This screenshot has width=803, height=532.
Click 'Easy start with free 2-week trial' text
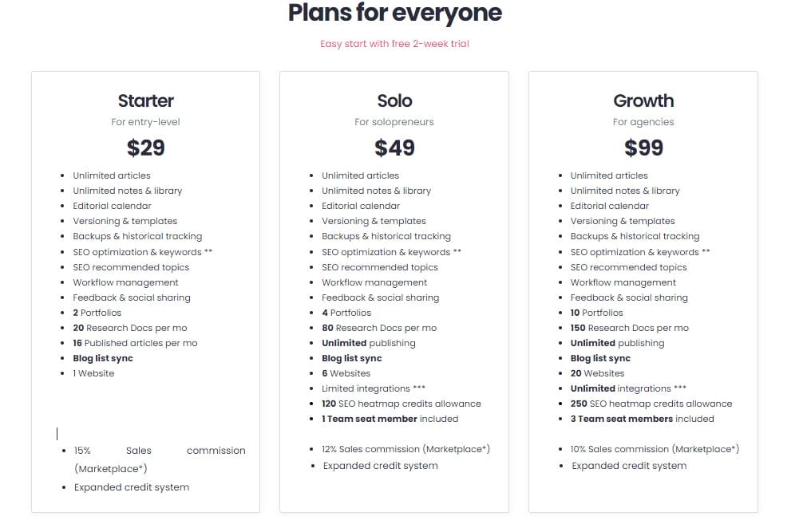click(394, 44)
